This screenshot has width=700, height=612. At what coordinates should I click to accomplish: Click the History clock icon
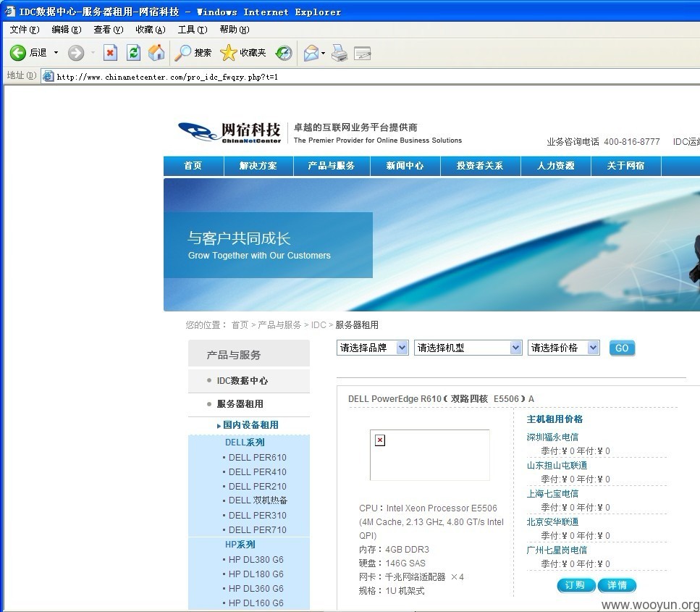[x=284, y=53]
